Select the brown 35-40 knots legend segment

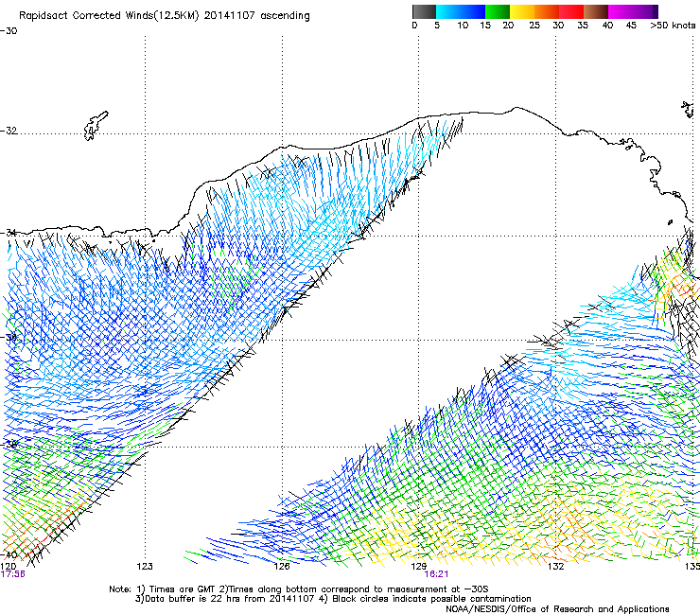tap(596, 11)
